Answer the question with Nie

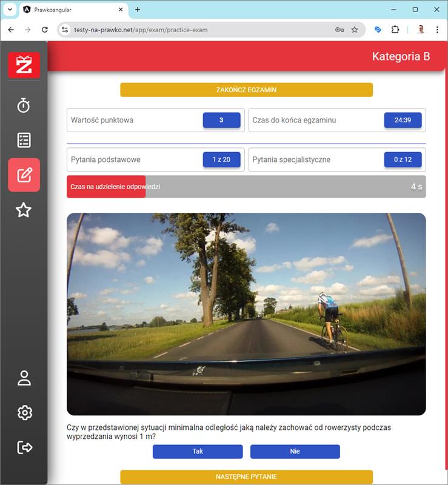click(x=295, y=452)
